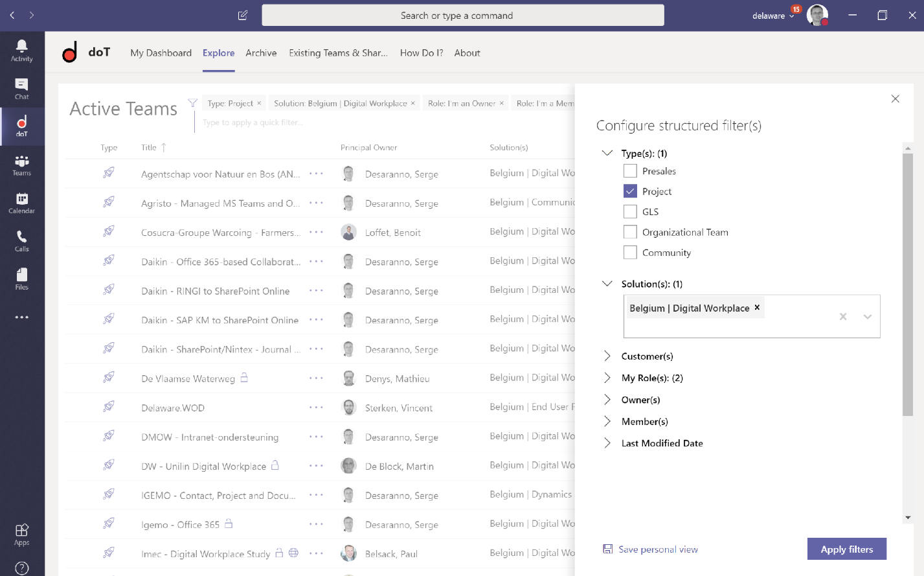Open Files in the left rail
This screenshot has width=924, height=576.
[22, 279]
